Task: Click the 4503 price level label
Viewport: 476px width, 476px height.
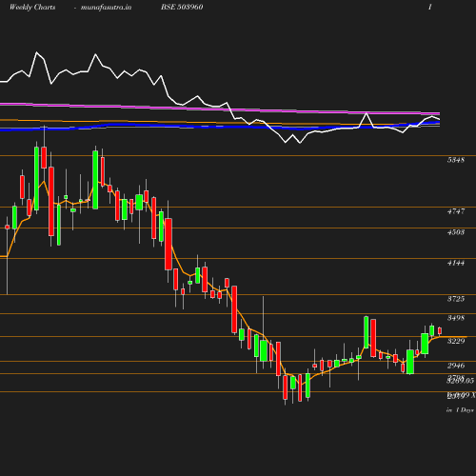Action: coord(456,232)
